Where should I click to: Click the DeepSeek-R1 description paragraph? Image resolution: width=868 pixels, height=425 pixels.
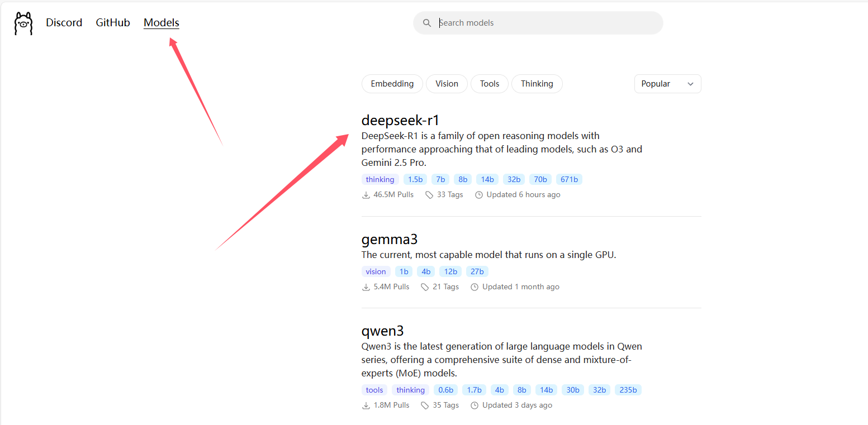click(x=502, y=149)
